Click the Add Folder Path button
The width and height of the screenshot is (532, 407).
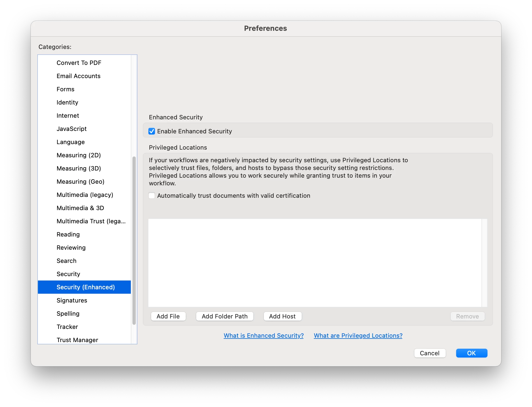(225, 316)
